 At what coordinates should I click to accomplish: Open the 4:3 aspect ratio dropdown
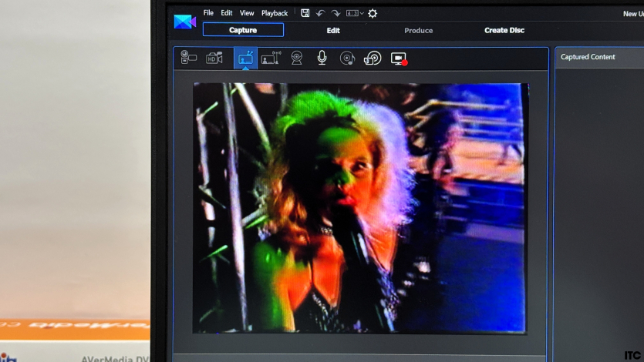tap(355, 13)
